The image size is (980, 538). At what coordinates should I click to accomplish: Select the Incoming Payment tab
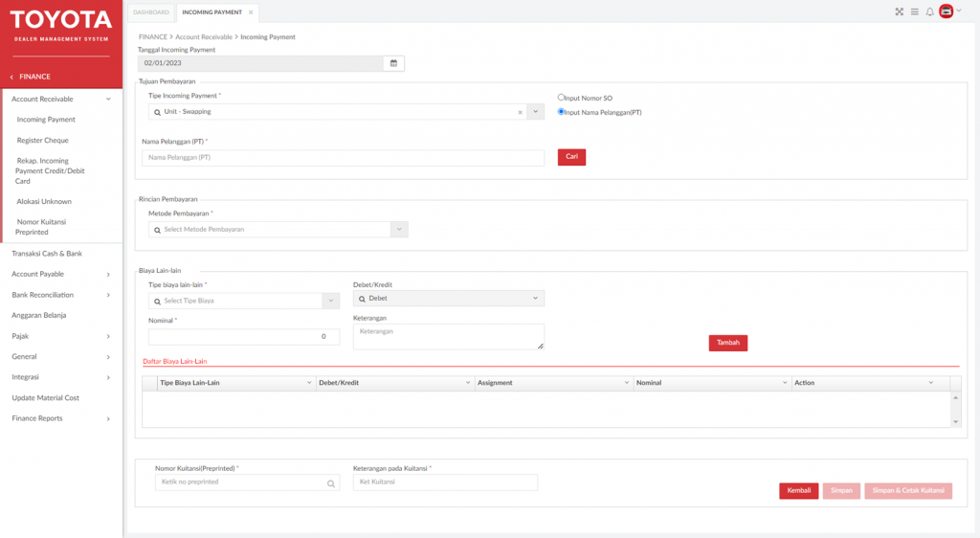(x=212, y=12)
